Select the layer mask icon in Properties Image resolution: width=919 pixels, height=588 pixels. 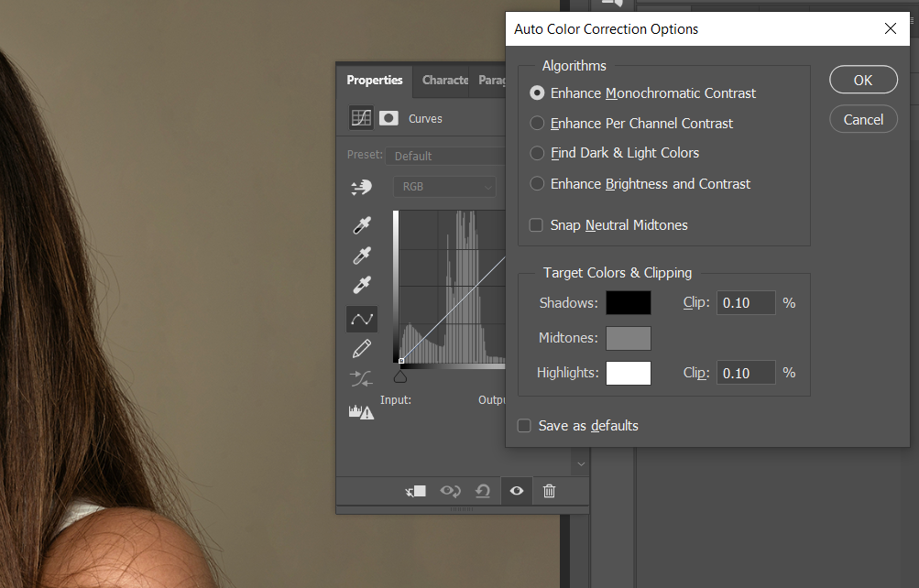point(388,118)
